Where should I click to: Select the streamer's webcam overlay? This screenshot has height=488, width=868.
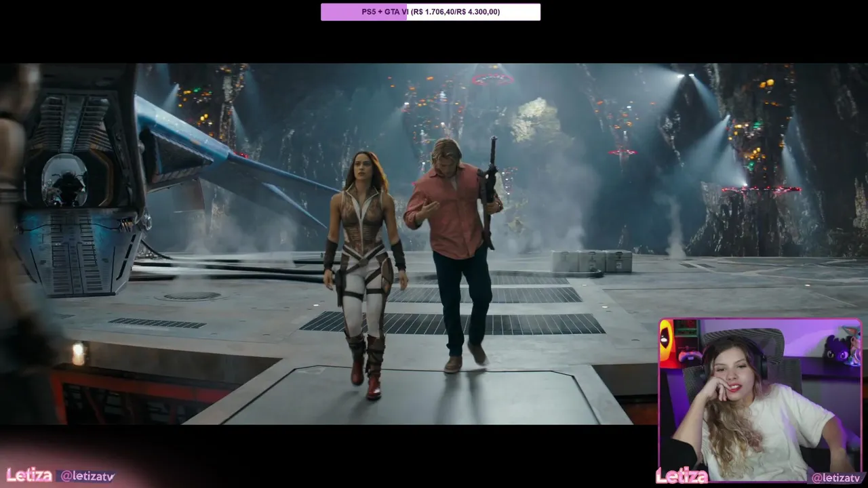pyautogui.click(x=760, y=400)
